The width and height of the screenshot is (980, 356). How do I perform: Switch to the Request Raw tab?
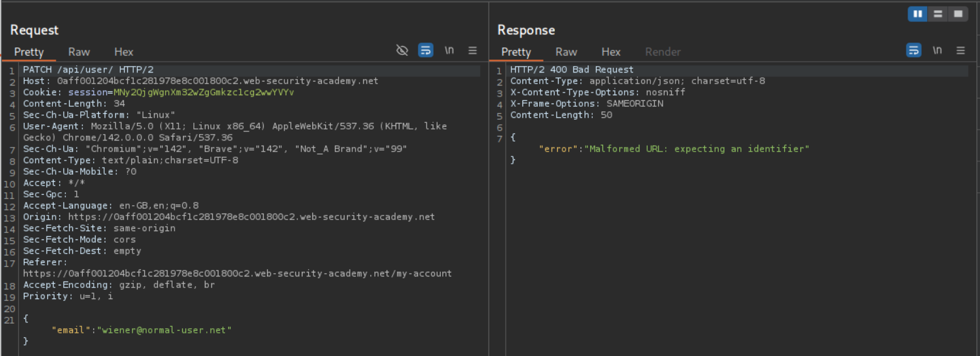[79, 52]
